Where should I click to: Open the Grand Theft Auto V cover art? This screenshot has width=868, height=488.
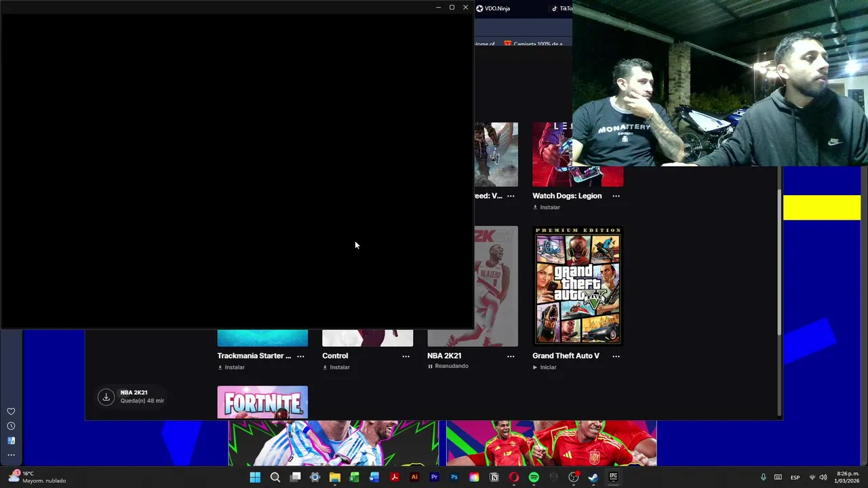[577, 286]
